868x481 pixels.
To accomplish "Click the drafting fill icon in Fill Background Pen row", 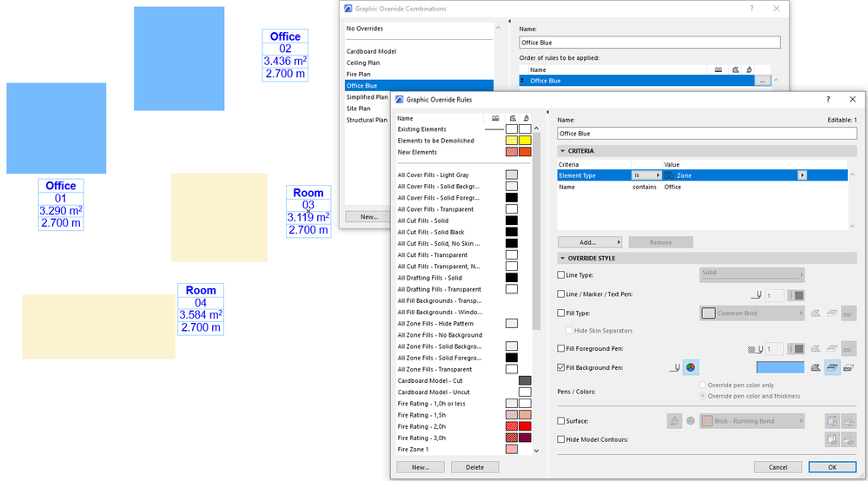I will coord(849,367).
